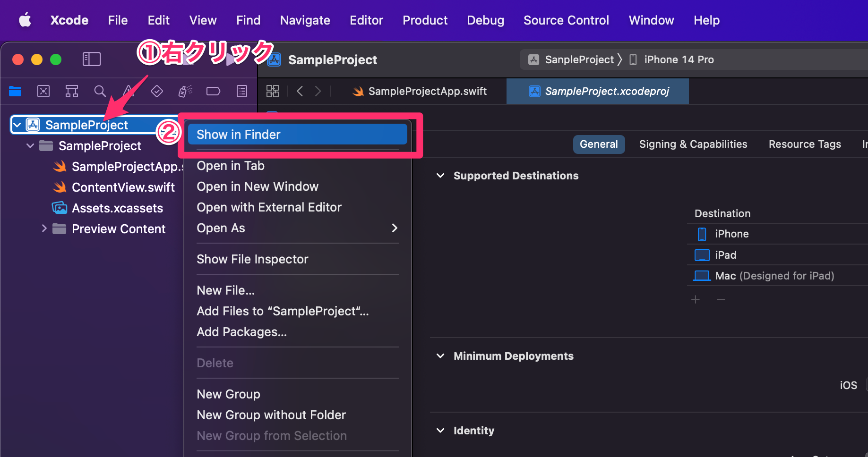Collapse the Supported Destinations section
Viewport: 868px width, 457px height.
click(x=440, y=175)
